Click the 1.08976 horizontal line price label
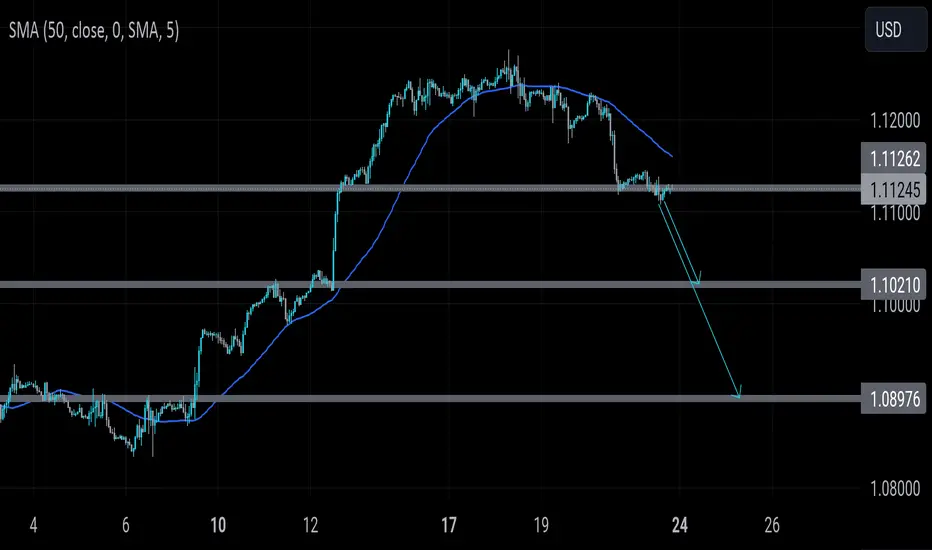 tap(893, 398)
